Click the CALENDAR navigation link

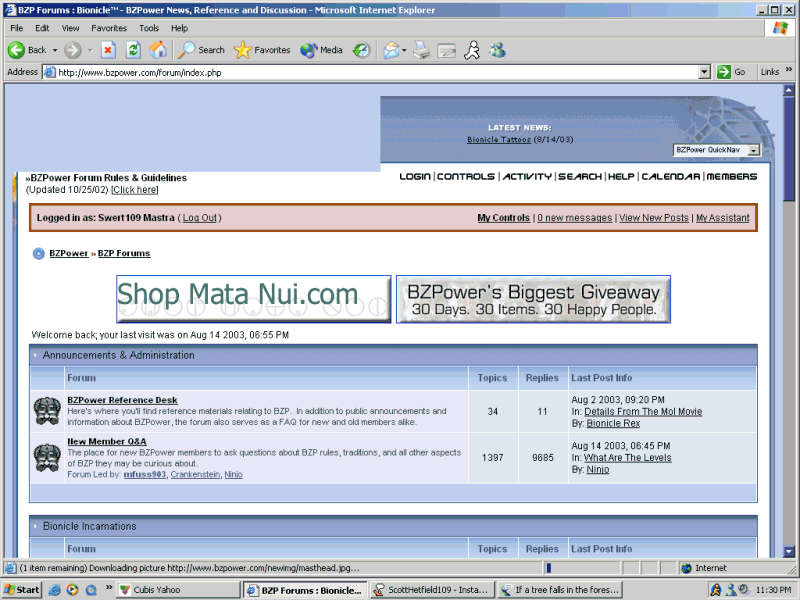point(670,177)
